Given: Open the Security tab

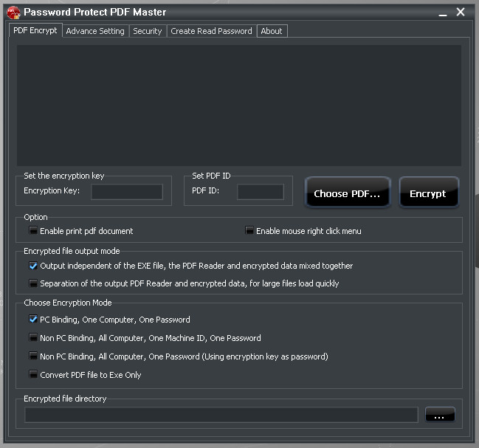Looking at the screenshot, I should pos(148,31).
